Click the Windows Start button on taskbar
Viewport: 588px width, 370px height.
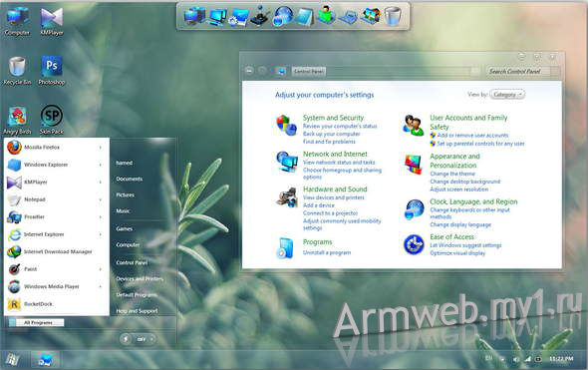tap(12, 359)
